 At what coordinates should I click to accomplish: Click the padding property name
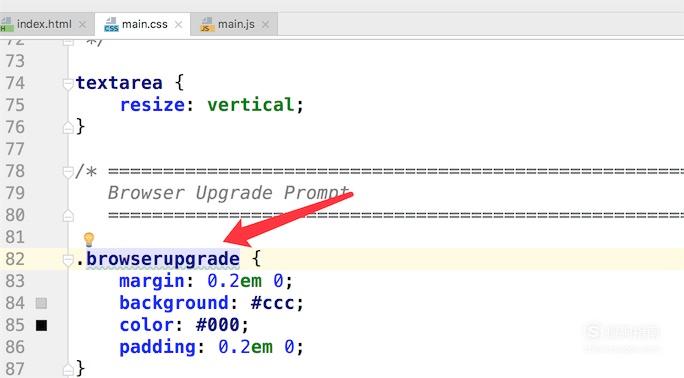click(x=157, y=347)
